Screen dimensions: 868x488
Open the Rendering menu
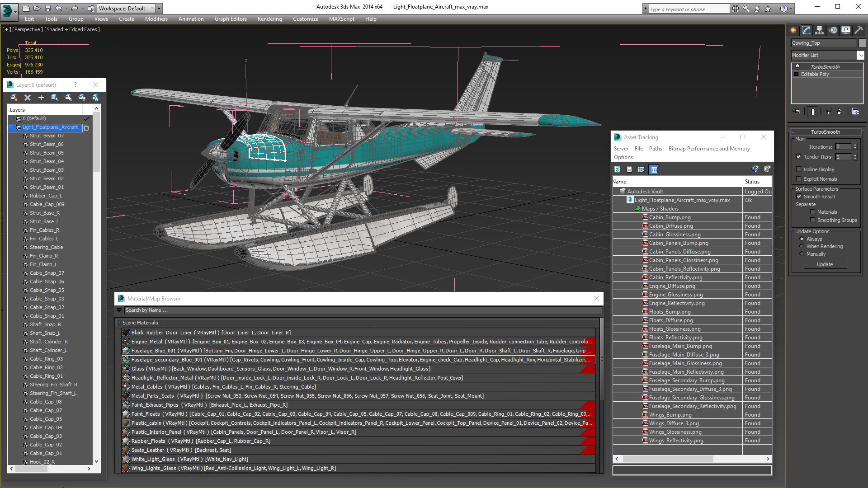click(x=269, y=19)
